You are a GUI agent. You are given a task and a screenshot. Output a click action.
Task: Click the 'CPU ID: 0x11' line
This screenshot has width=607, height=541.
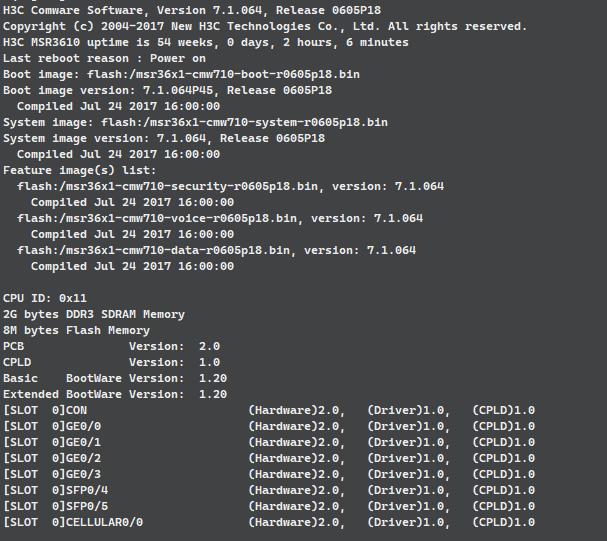(x=45, y=298)
